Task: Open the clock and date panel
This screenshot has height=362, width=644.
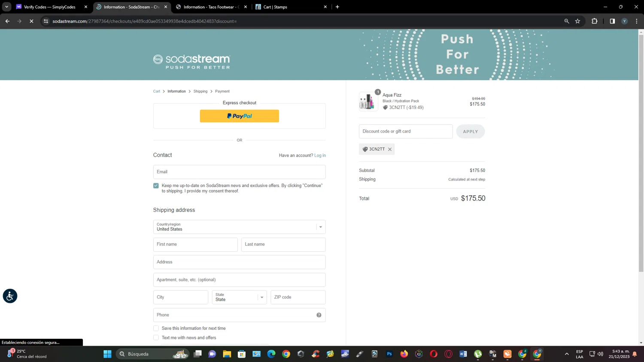Action: pos(619,354)
